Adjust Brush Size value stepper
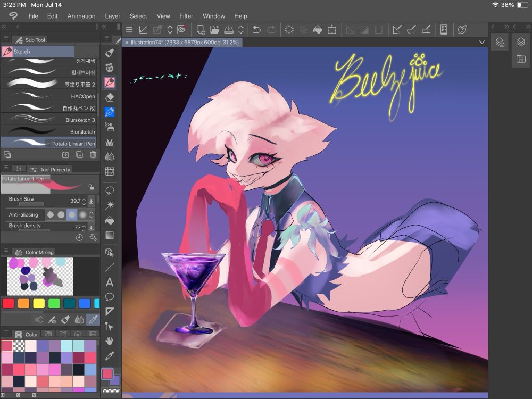Viewport: 532px width, 399px height. coord(84,201)
